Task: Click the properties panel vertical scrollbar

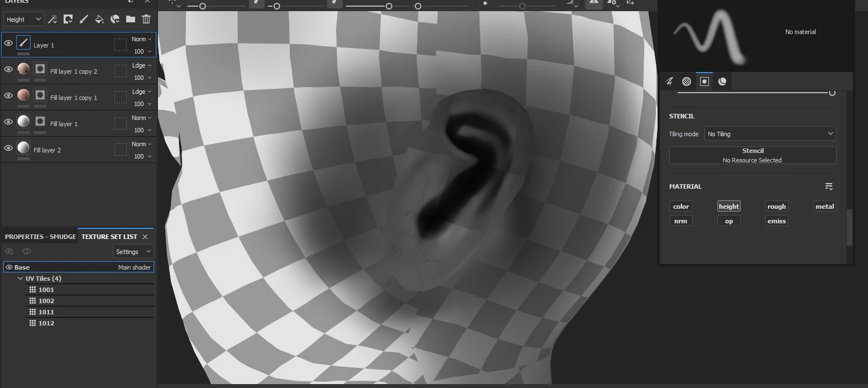Action: pos(850,227)
